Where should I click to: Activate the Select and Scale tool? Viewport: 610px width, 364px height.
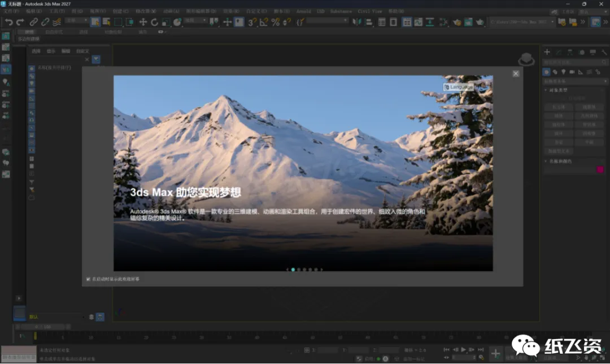tap(166, 22)
